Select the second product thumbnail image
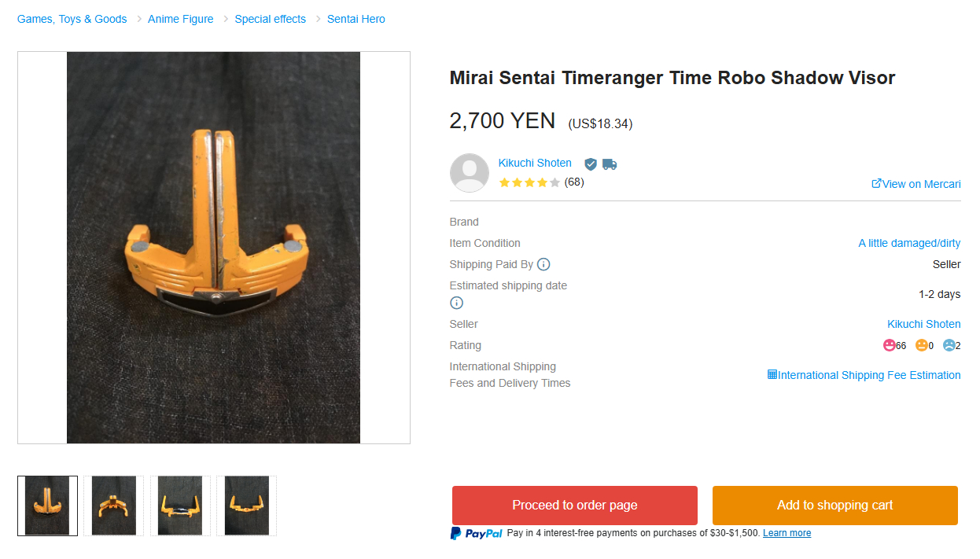Image resolution: width=980 pixels, height=559 pixels. [x=114, y=506]
